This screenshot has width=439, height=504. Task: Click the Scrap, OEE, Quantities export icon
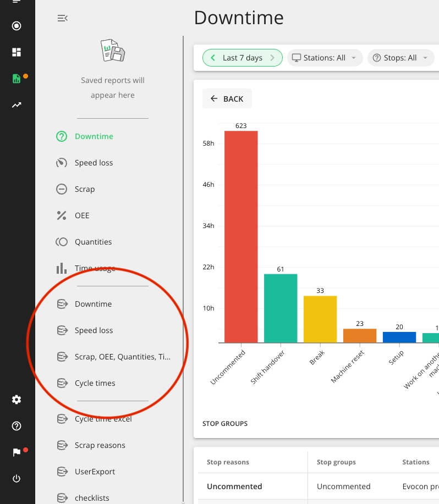click(x=62, y=357)
